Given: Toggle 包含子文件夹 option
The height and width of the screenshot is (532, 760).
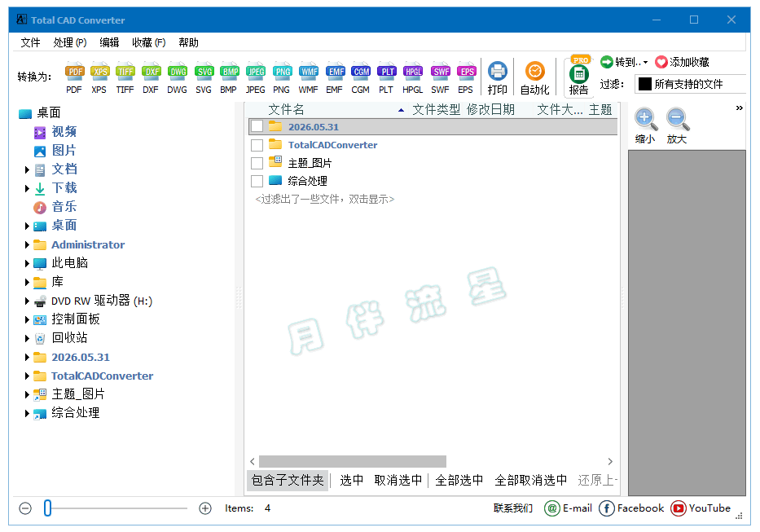Looking at the screenshot, I should [x=288, y=480].
